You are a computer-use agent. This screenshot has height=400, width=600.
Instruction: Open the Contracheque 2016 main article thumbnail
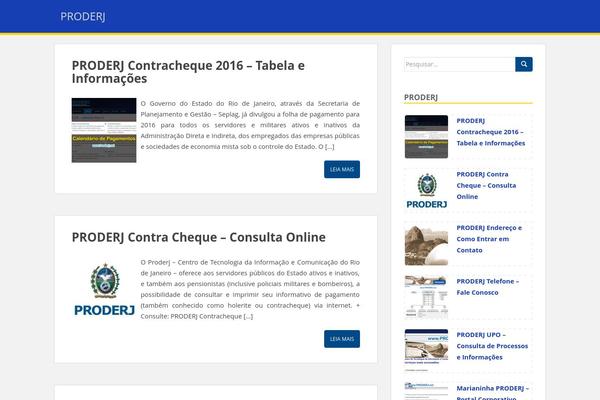coord(104,130)
